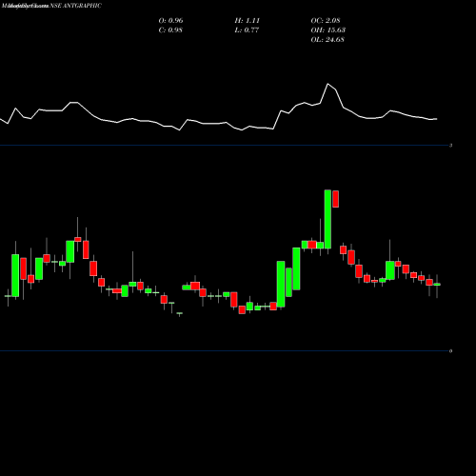Image resolution: width=476 pixels, height=476 pixels.
Task: Select the low value L: 0.77
Action: tap(247, 30)
